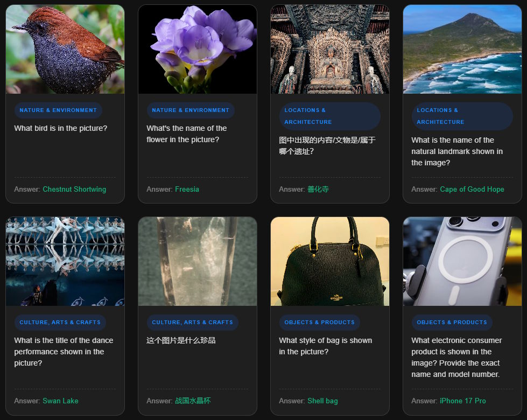Click the phone with MagSafe case photo

point(462,262)
